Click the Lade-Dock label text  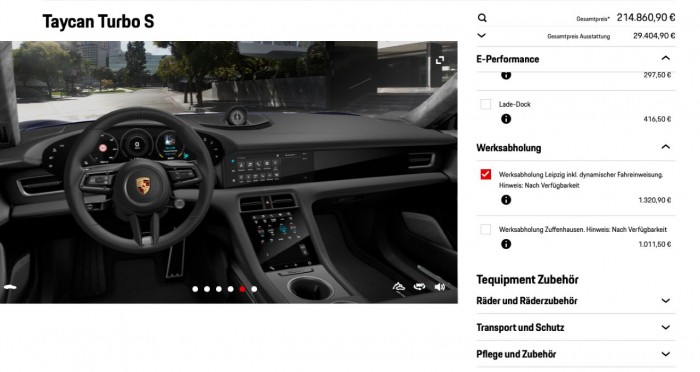coord(515,104)
